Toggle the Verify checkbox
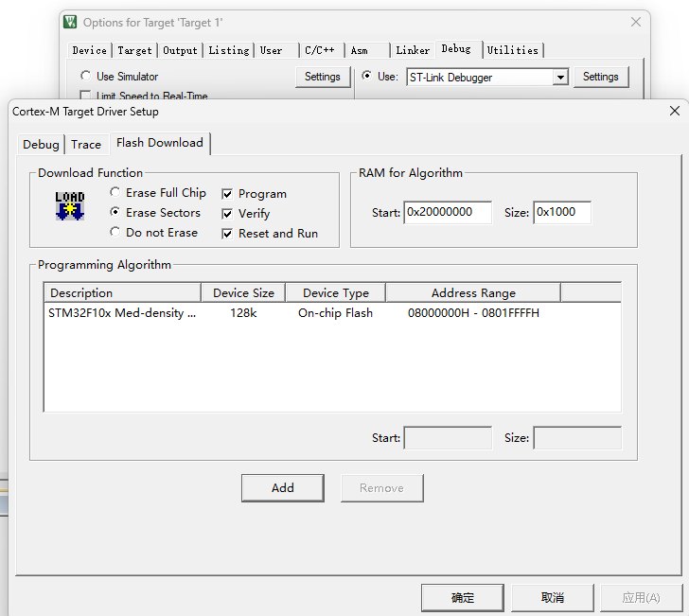 click(x=227, y=214)
